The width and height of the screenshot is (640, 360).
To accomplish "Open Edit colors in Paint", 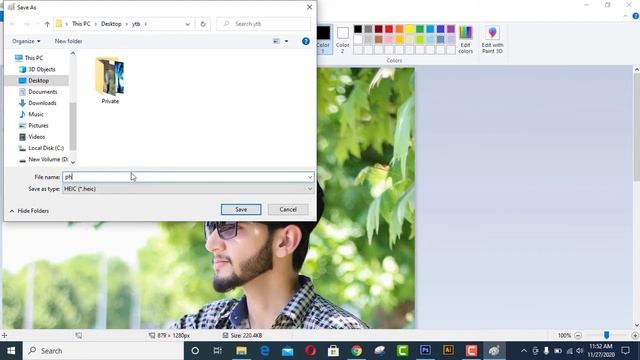I will tap(465, 40).
